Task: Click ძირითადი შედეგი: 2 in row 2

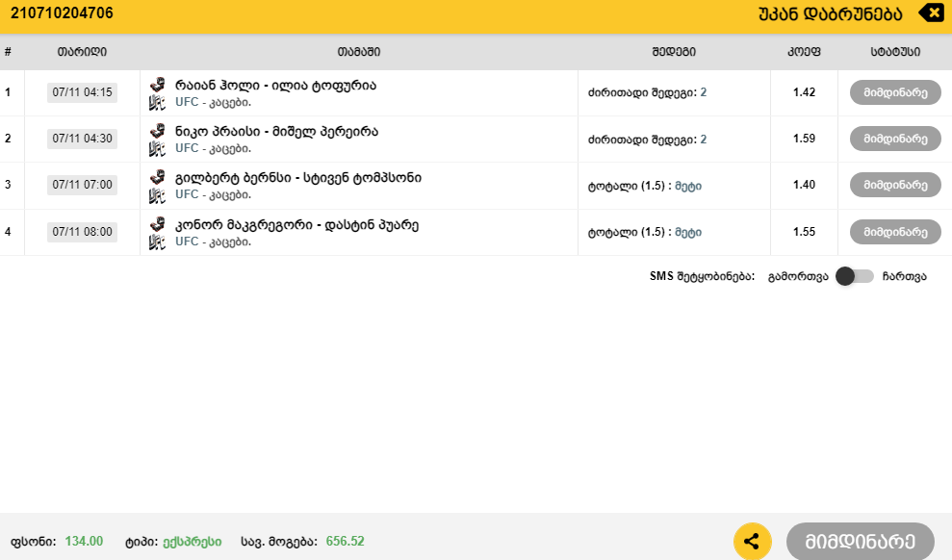Action: click(x=647, y=140)
